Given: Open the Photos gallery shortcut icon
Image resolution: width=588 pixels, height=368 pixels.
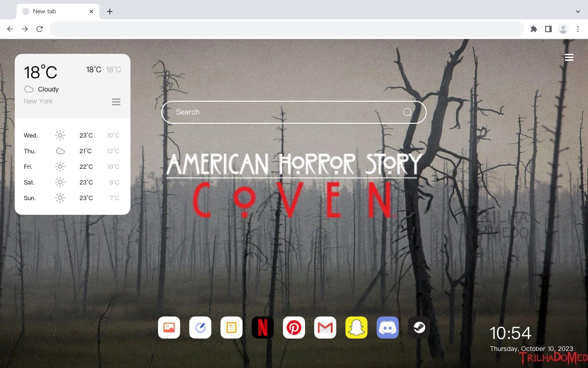Looking at the screenshot, I should [x=169, y=328].
